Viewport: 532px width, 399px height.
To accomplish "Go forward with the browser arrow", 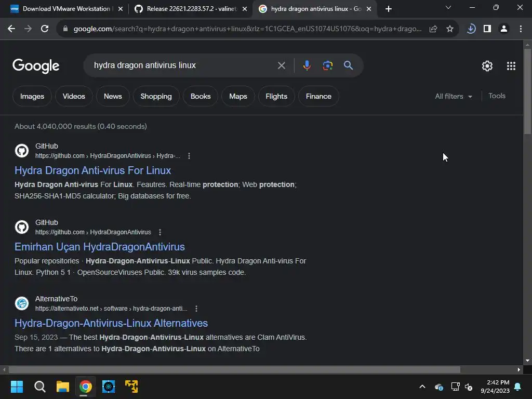I will [x=28, y=29].
